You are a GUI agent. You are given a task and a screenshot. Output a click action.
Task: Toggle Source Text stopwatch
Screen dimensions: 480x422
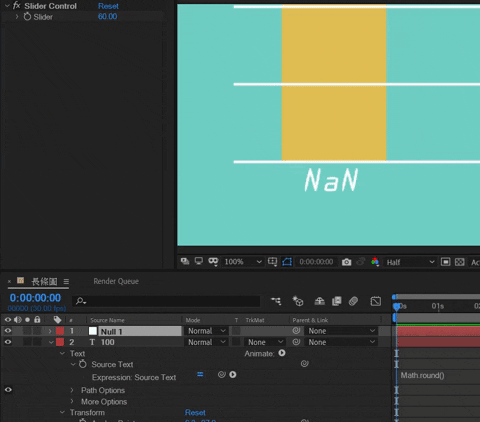coord(83,364)
